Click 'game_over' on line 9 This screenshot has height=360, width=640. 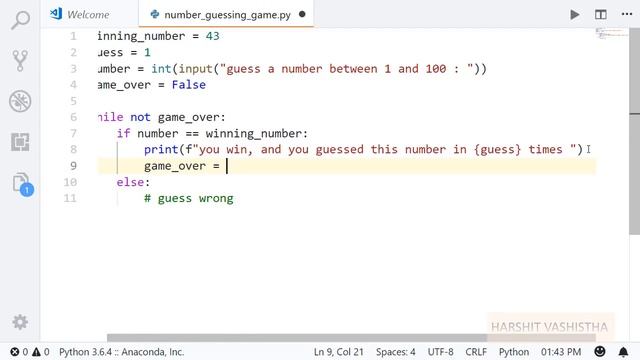[x=175, y=166]
